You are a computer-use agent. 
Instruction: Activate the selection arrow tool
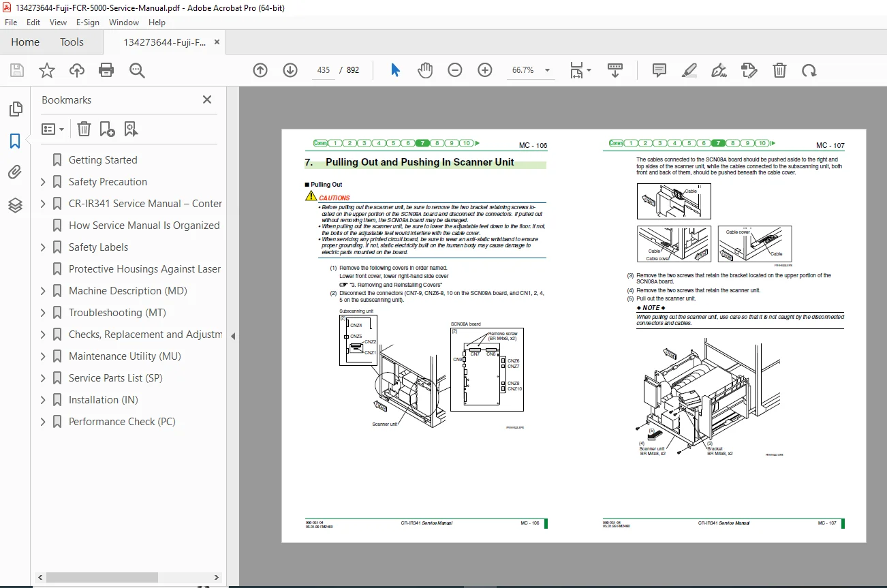pos(395,70)
